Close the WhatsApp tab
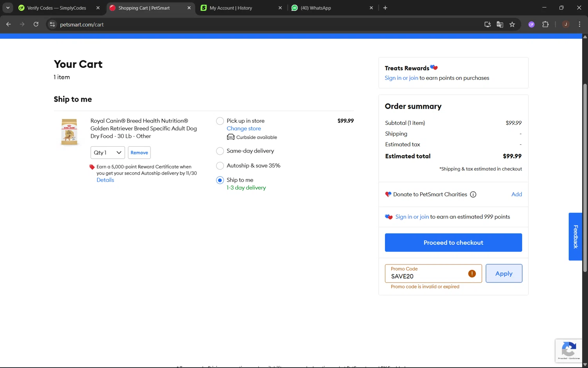588x368 pixels. click(x=371, y=8)
